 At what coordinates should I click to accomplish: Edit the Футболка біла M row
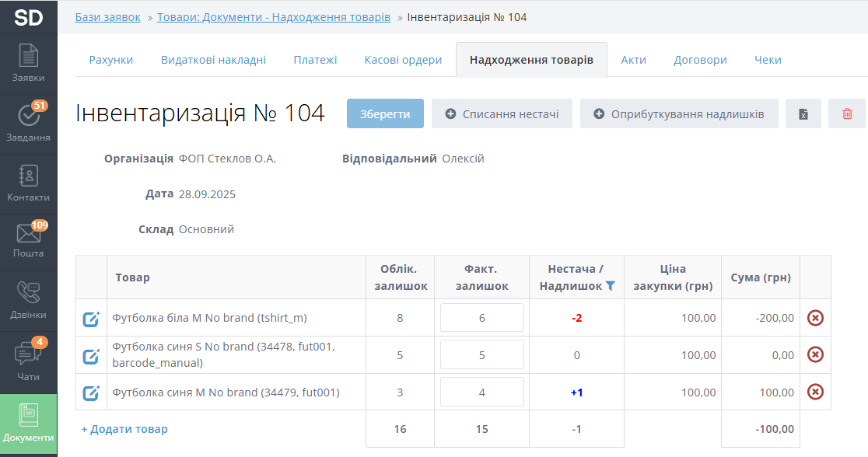pos(91,319)
